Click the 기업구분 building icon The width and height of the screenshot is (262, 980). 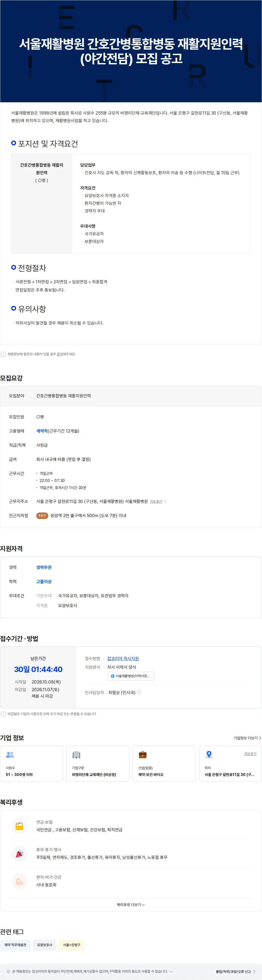[x=76, y=755]
